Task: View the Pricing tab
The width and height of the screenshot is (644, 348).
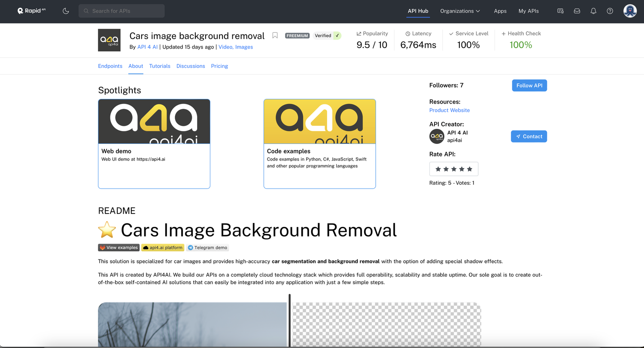Action: tap(219, 66)
